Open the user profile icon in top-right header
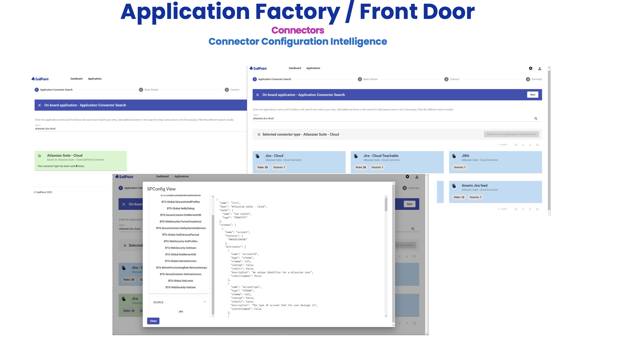 coord(540,69)
